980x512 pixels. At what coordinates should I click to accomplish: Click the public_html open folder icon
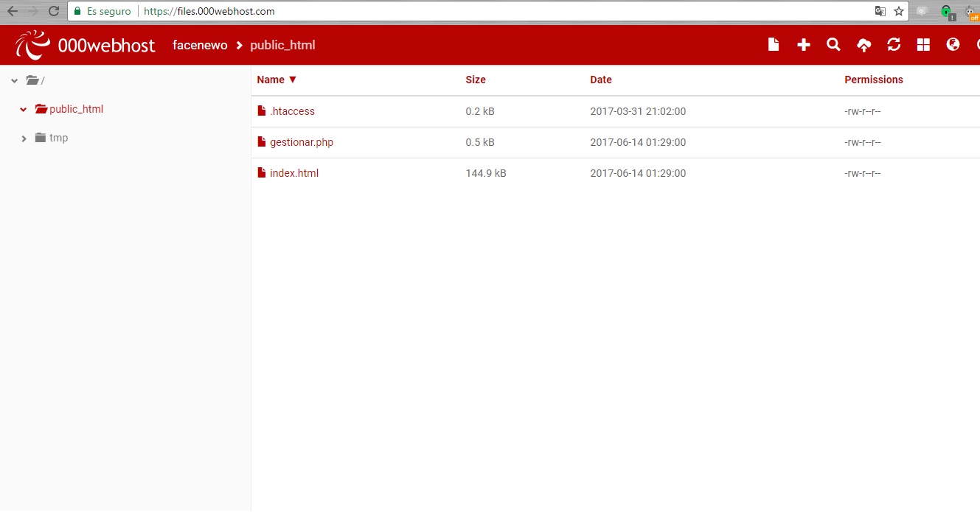41,109
